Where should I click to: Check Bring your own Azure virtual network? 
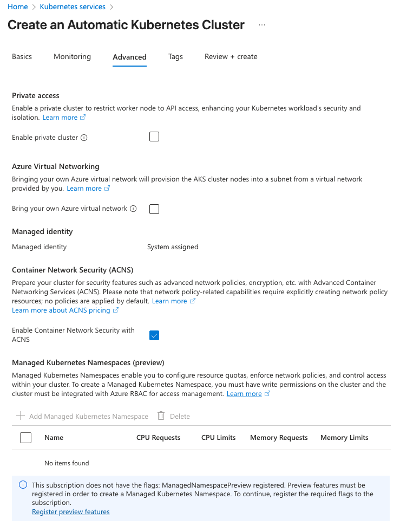click(x=154, y=209)
